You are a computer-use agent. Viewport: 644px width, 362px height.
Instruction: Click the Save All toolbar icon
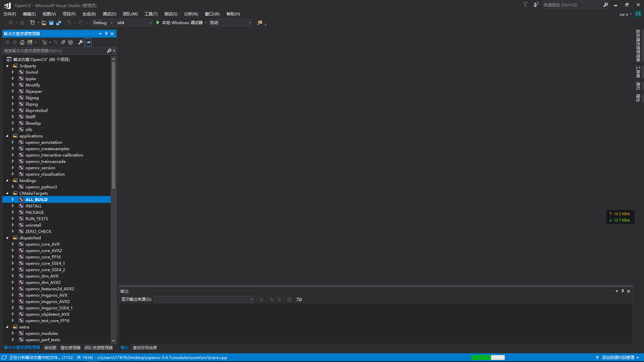pyautogui.click(x=59, y=23)
